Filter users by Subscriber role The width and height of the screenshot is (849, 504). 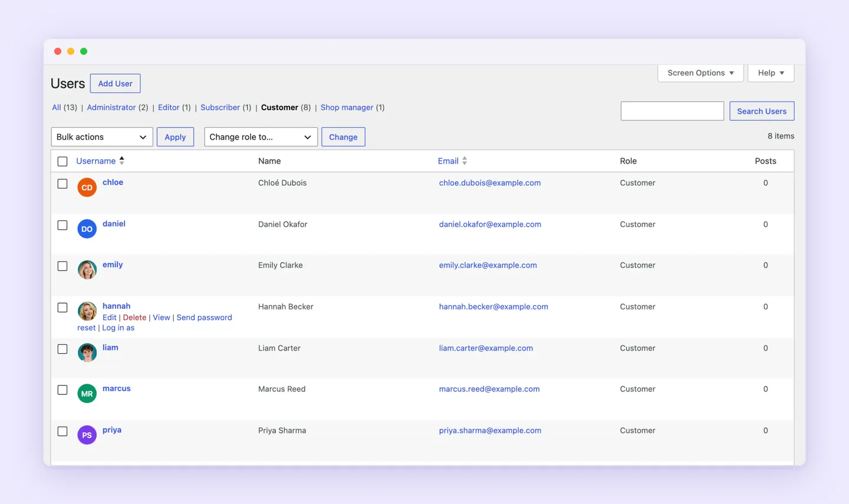pyautogui.click(x=220, y=107)
